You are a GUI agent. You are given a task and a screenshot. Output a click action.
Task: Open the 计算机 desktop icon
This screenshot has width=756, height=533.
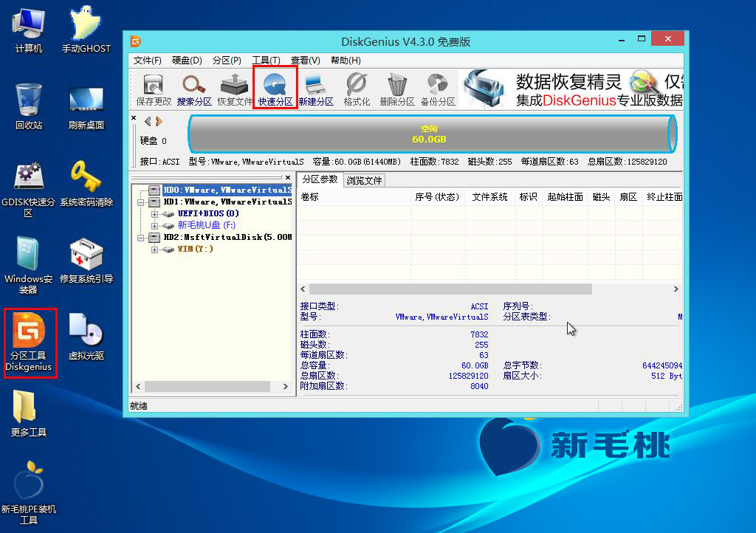(29, 31)
